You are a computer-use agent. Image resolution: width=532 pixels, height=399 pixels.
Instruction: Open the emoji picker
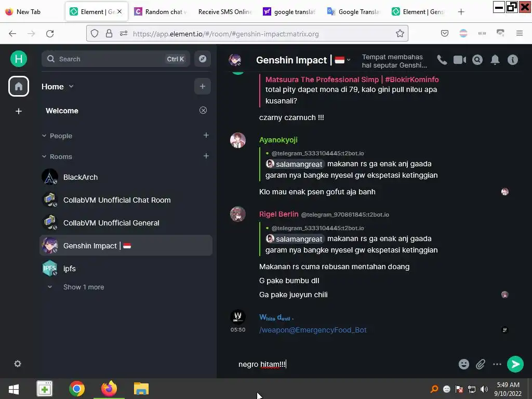tap(464, 364)
